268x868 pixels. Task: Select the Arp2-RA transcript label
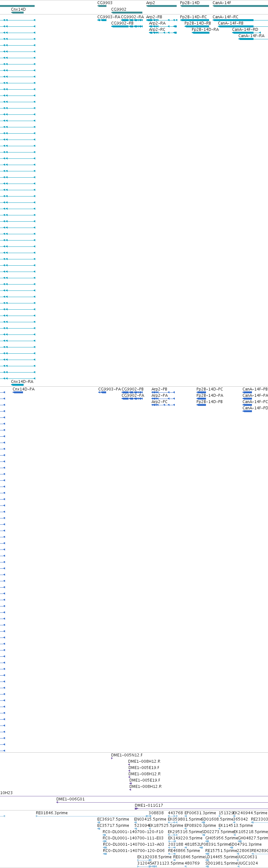pyautogui.click(x=157, y=23)
